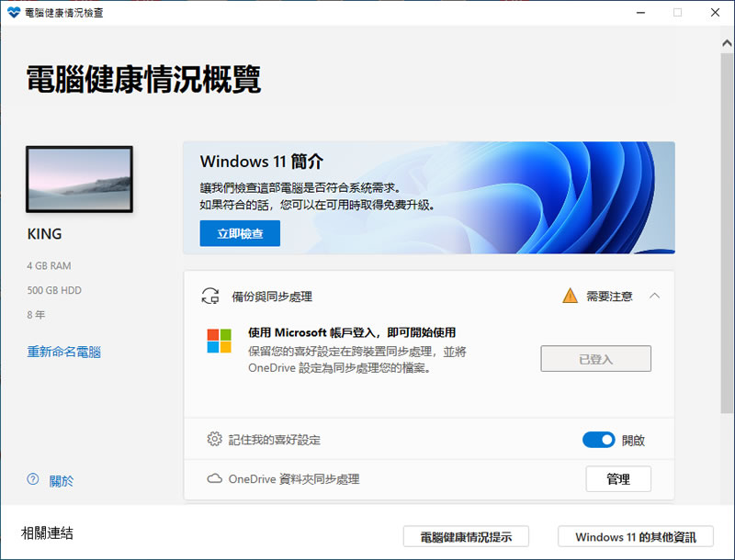Click the 8 年 age text
The width and height of the screenshot is (735, 560).
click(36, 315)
